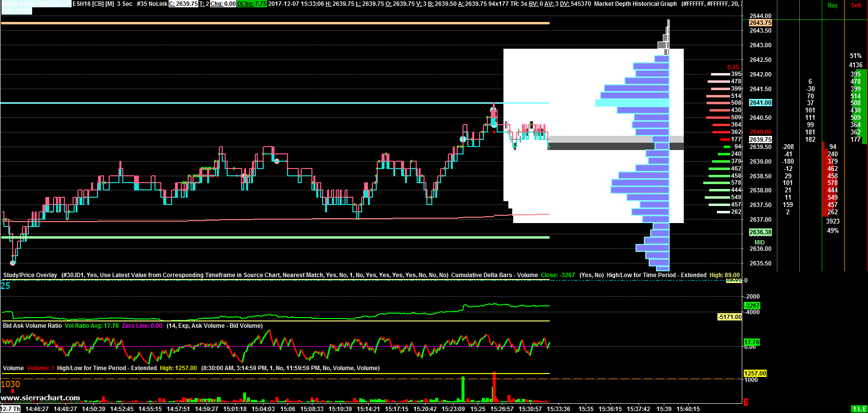Click the Sell total 4136 value
The width and height of the screenshot is (868, 413).
856,65
